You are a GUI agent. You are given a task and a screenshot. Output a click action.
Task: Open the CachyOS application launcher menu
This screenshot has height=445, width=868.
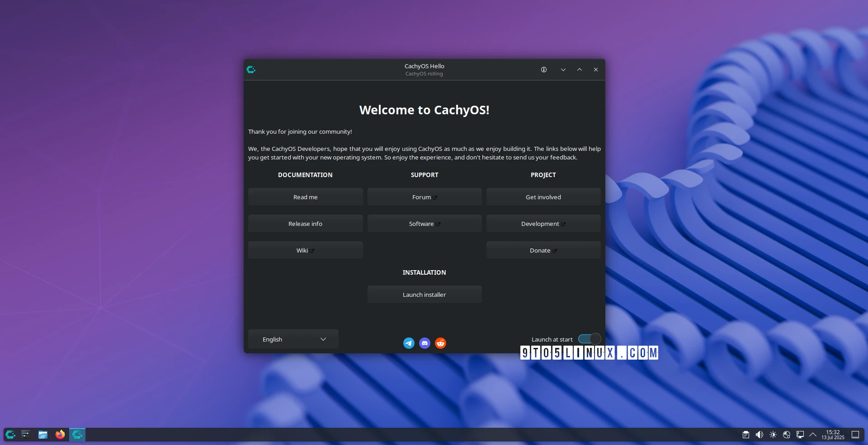point(10,435)
